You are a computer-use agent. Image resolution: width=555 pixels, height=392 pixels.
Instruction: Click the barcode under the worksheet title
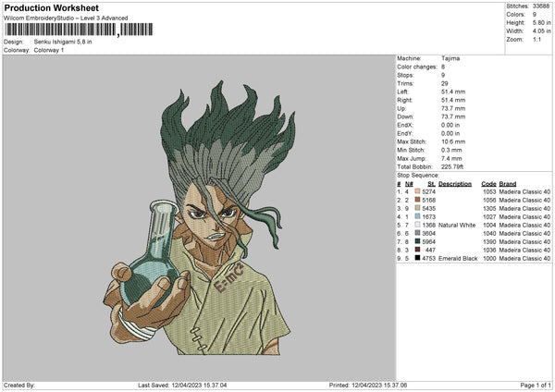79,30
